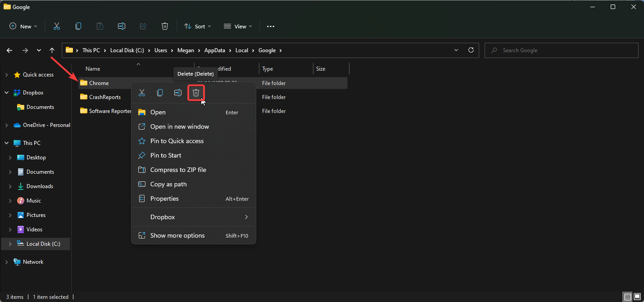Collapse the This PC tree node

6,143
